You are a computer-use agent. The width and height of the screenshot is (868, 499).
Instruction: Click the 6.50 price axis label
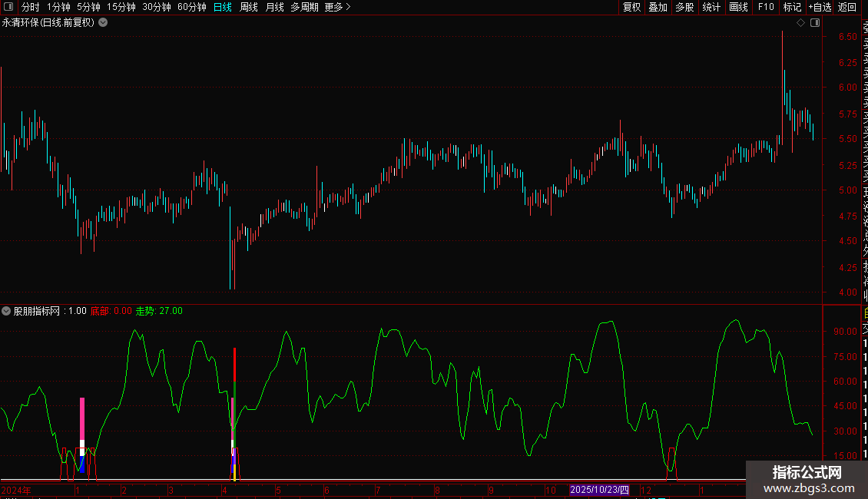[847, 37]
